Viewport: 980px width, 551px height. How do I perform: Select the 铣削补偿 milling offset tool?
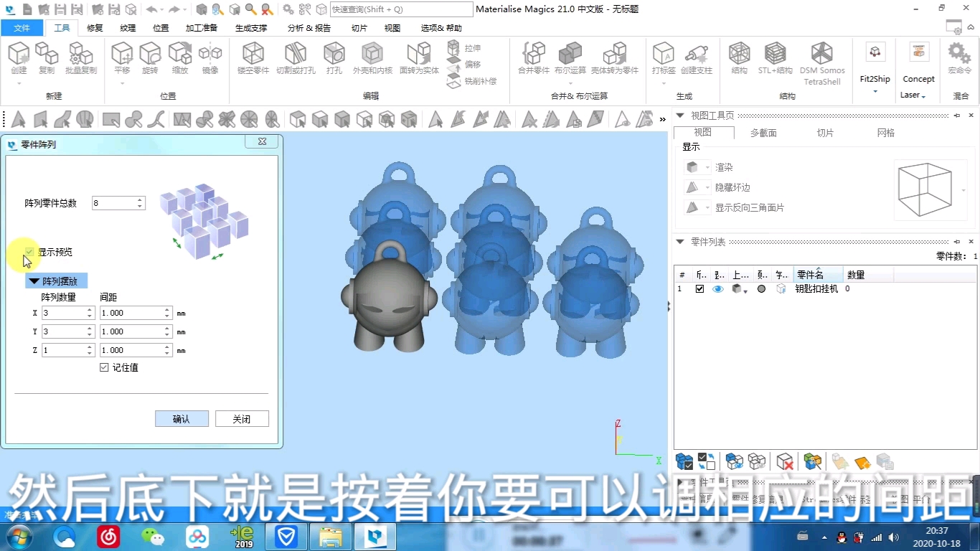click(471, 81)
